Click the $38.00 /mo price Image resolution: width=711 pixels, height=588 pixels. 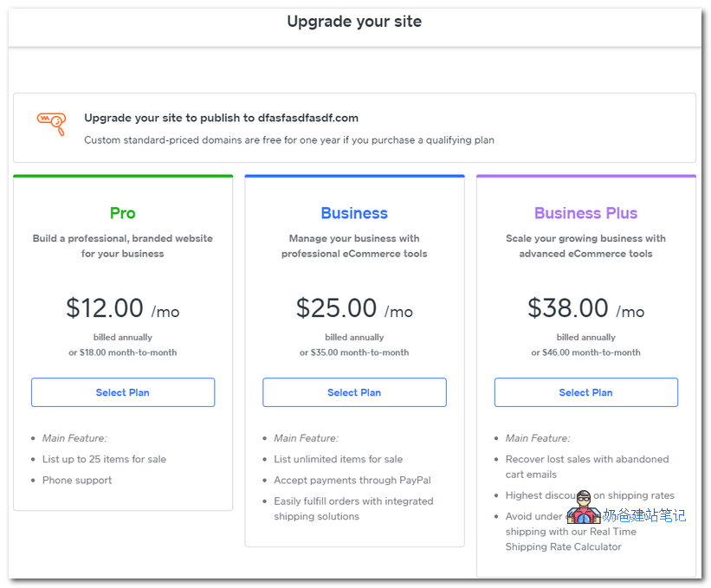point(585,308)
